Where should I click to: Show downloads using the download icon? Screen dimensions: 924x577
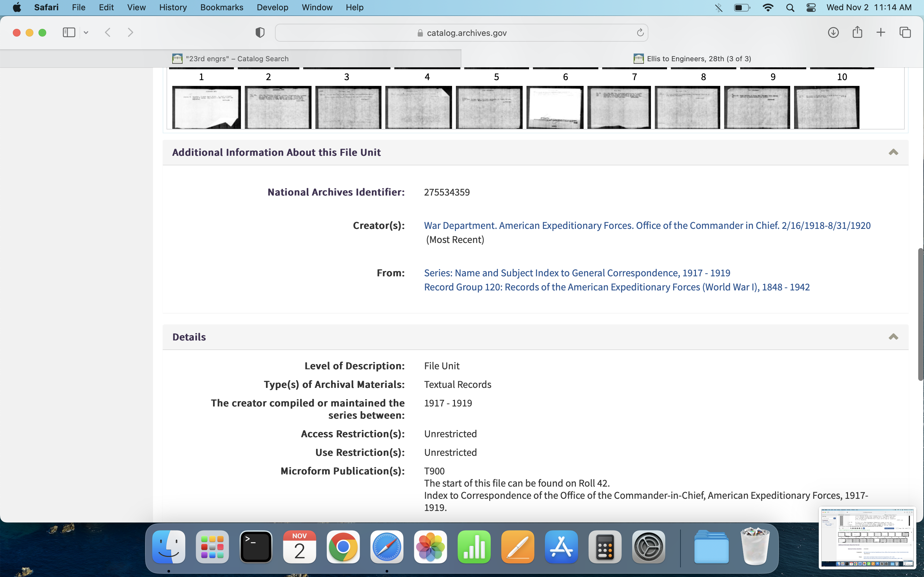click(833, 32)
